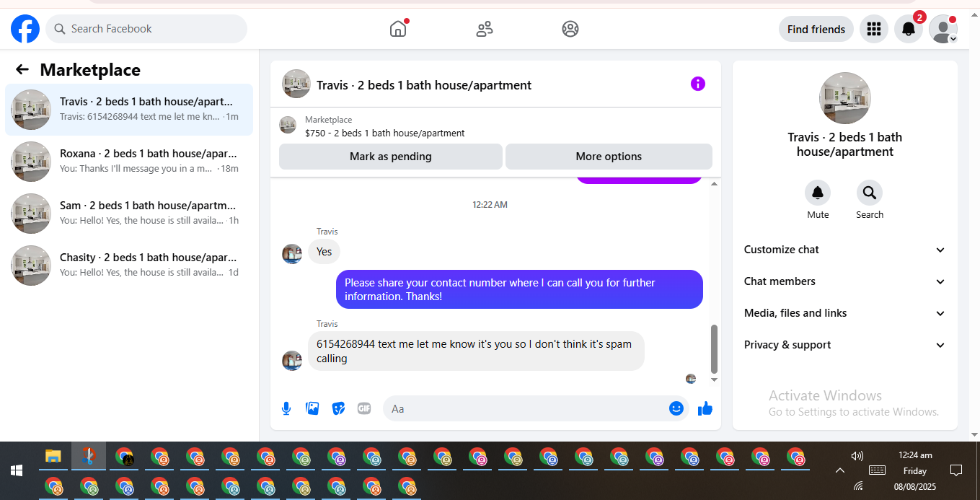Click the voice clip microphone icon
Image resolution: width=980 pixels, height=500 pixels.
pos(286,408)
